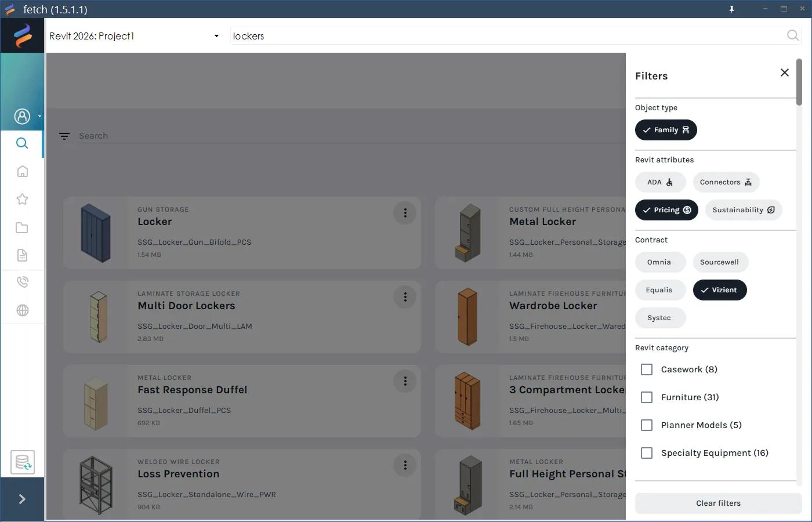Expand the sidebar with the chevron arrow
Viewport: 812px width, 522px height.
tap(22, 499)
